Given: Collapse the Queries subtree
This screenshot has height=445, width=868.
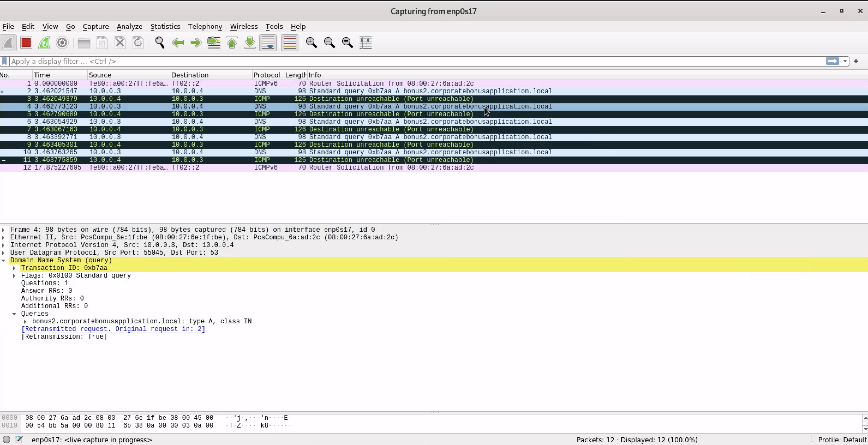Looking at the screenshot, I should pyautogui.click(x=14, y=314).
